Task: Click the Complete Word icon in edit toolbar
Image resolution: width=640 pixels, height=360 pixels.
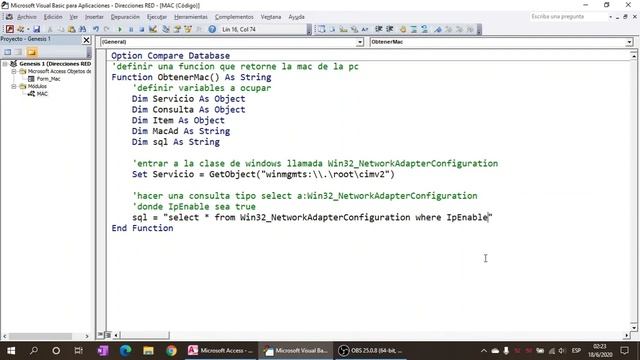Action: click(x=364, y=29)
